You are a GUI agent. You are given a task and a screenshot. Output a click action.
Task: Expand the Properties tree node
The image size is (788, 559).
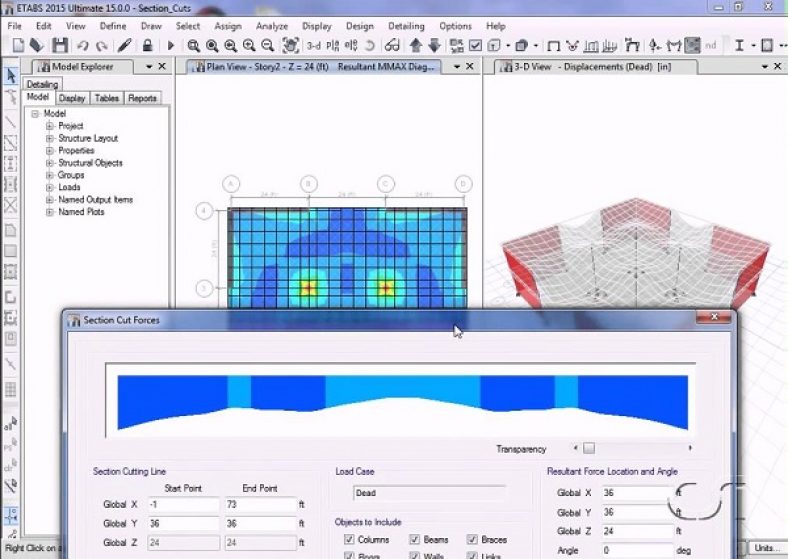(50, 151)
